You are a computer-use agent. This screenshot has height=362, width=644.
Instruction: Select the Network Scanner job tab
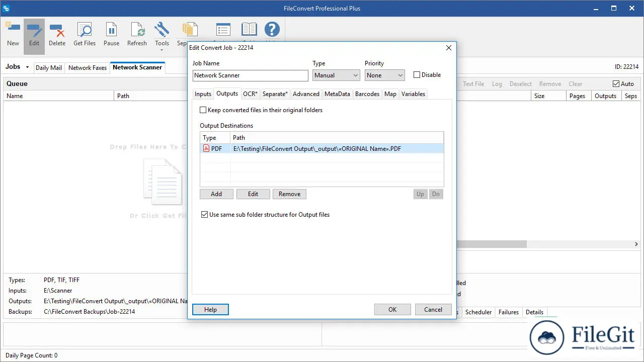click(x=137, y=67)
